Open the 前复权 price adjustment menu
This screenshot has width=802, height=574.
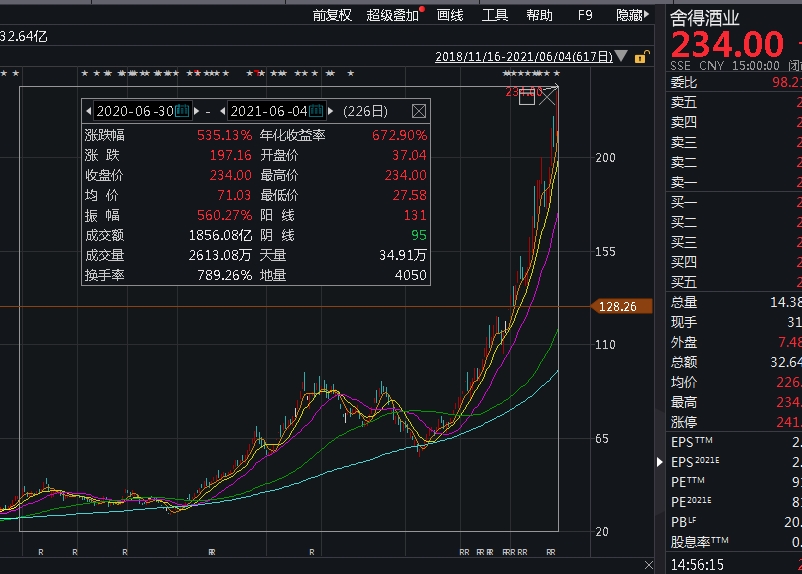332,15
